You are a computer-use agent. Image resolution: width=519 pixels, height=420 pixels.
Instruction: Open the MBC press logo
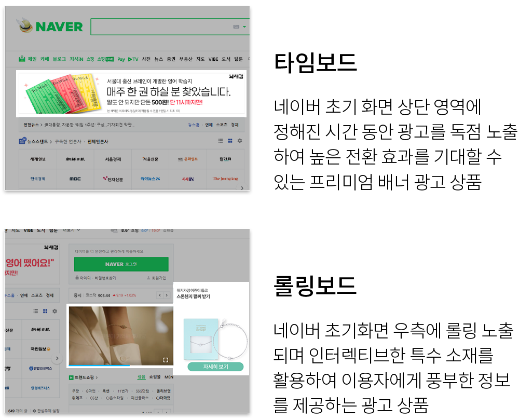75,179
